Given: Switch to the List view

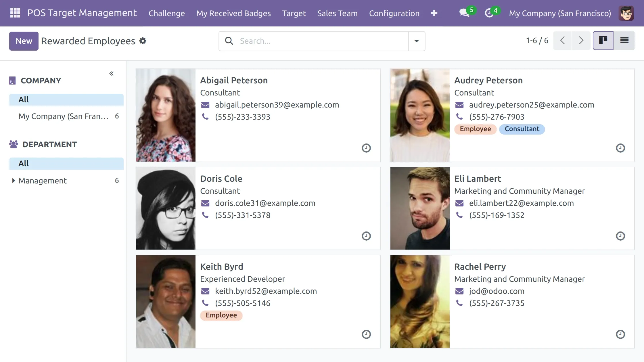Looking at the screenshot, I should coord(624,41).
